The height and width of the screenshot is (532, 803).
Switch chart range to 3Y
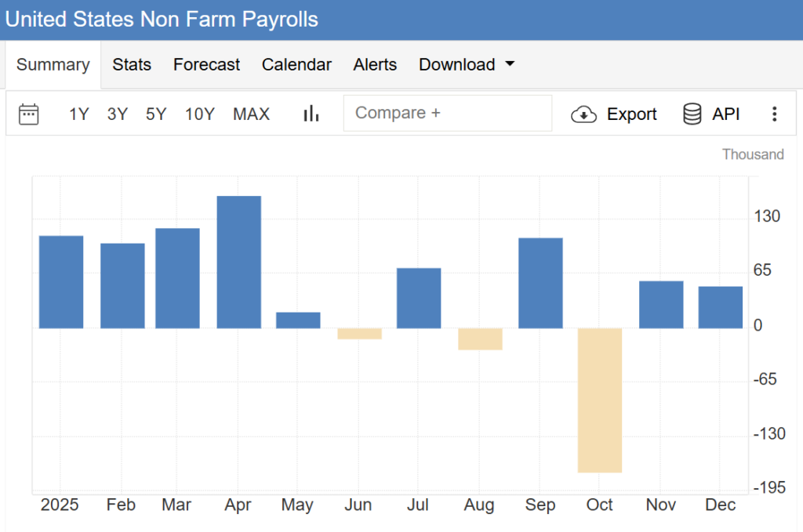tap(118, 114)
